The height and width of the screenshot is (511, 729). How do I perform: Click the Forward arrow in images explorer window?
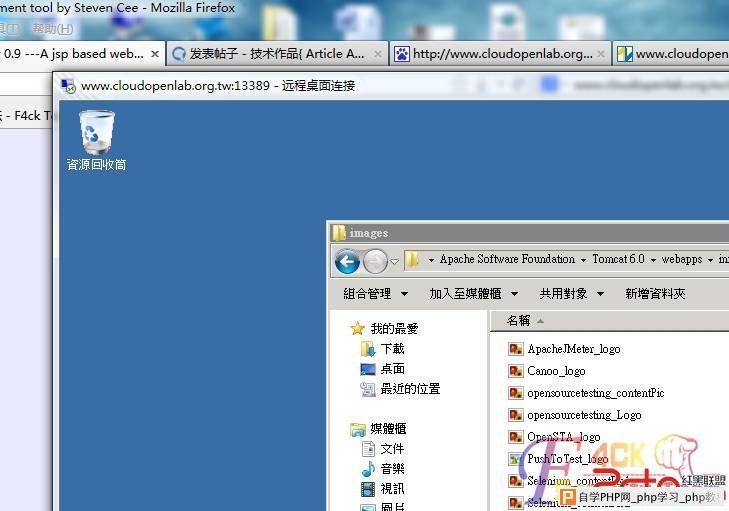375,261
